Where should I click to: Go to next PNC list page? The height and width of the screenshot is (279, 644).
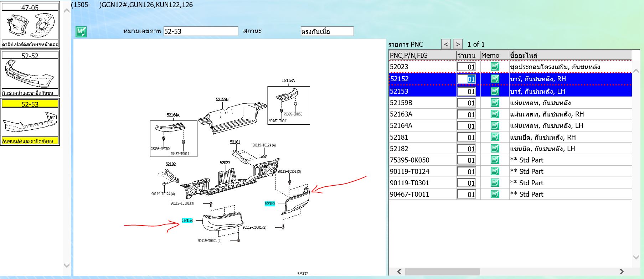coord(458,44)
